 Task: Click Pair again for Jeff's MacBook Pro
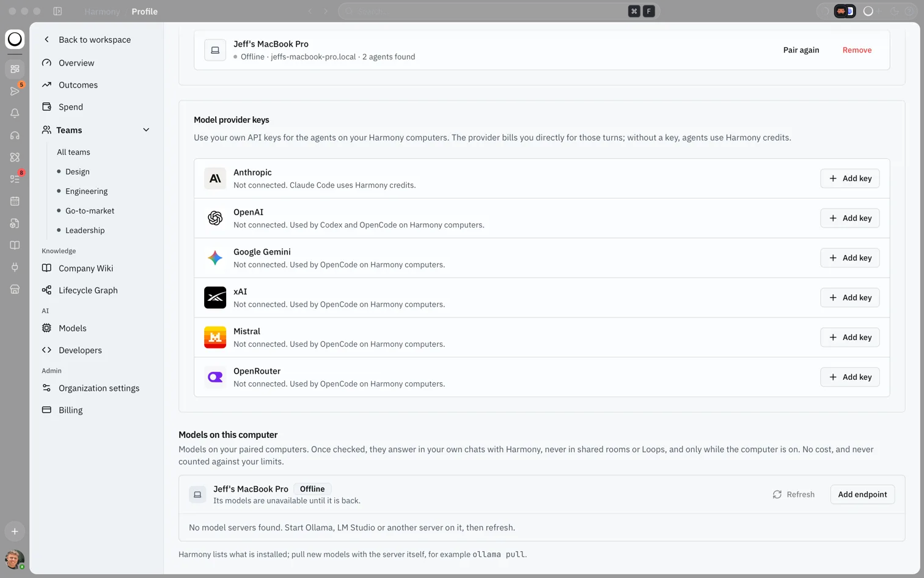[x=801, y=50]
